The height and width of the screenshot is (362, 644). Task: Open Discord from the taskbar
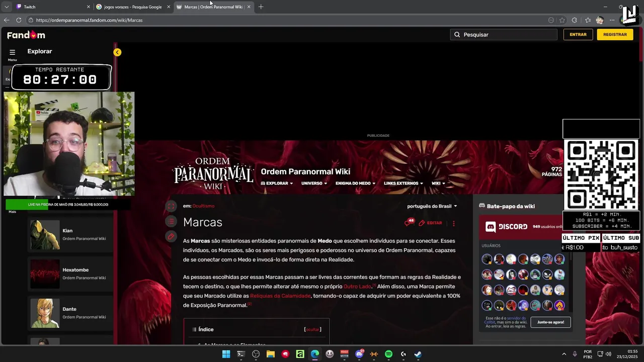[359, 354]
